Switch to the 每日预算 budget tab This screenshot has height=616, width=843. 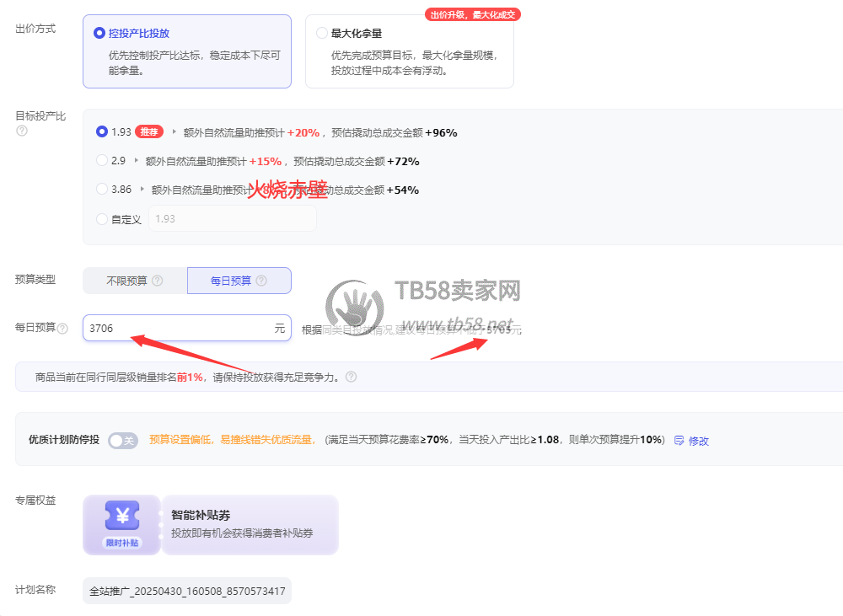coord(239,281)
